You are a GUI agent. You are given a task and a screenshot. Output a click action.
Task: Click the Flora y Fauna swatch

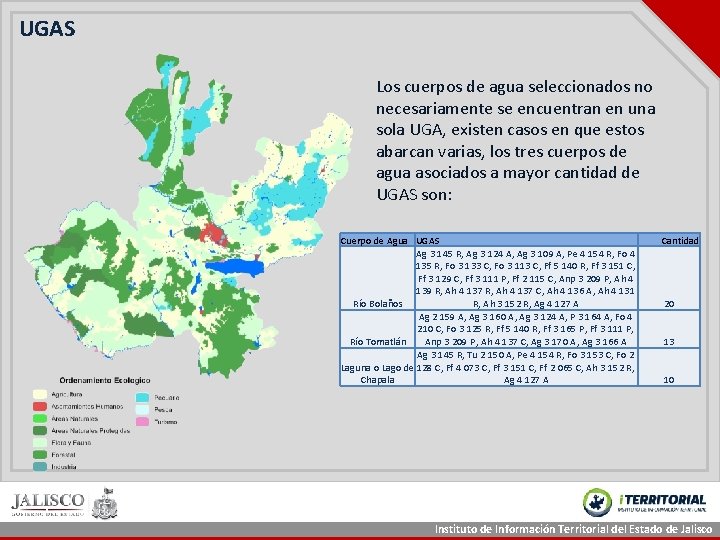tap(40, 443)
